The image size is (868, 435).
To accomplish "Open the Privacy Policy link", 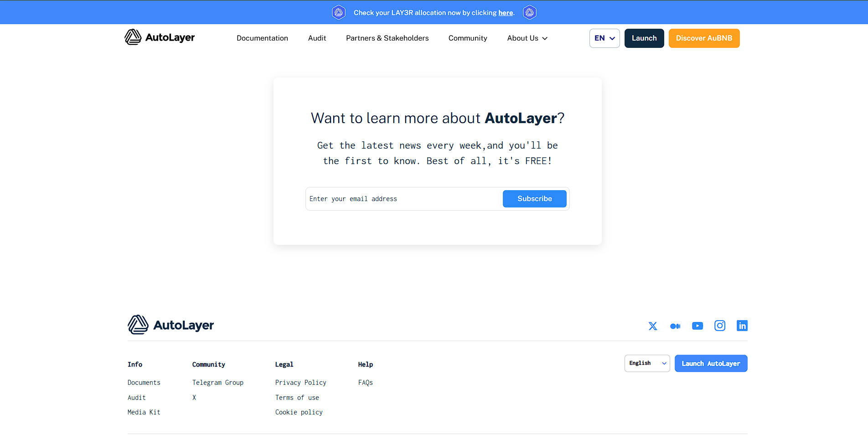I will (301, 383).
